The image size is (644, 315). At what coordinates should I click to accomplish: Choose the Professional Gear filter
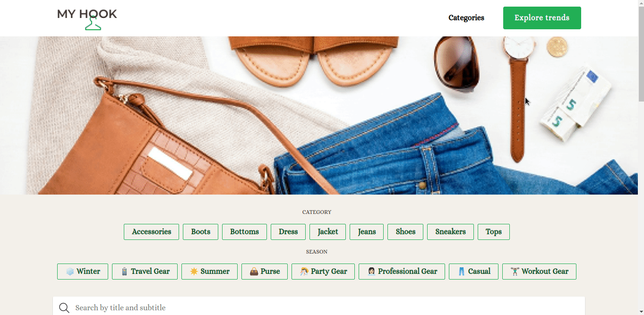click(402, 272)
